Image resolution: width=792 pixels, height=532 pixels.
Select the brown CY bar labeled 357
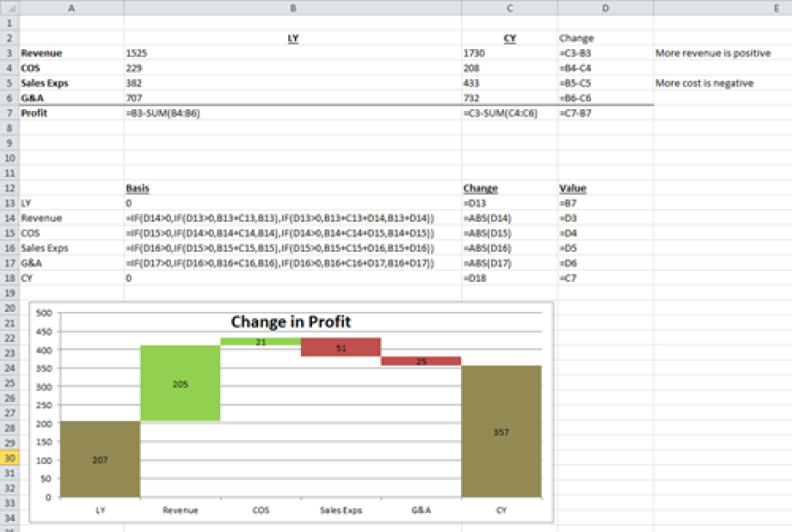tap(501, 431)
